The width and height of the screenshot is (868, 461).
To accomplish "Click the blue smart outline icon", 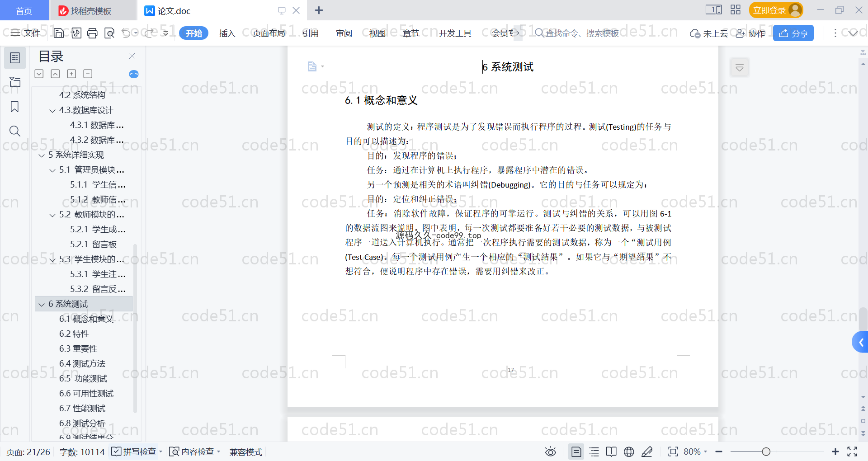I will pos(134,74).
